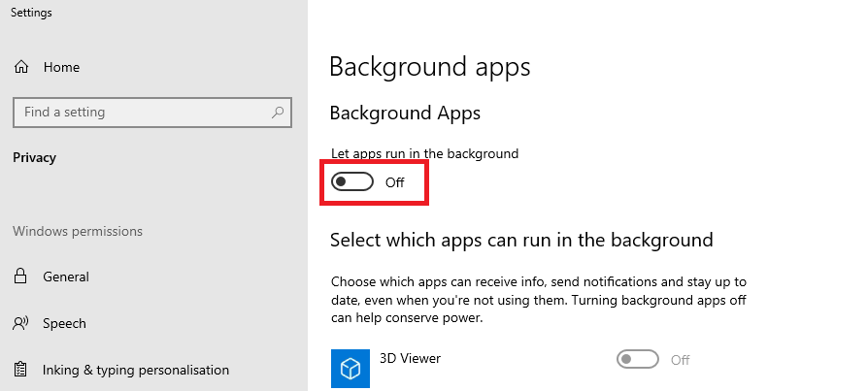Viewport: 868px width, 391px height.
Task: Go to Settings Home
Action: (x=61, y=68)
